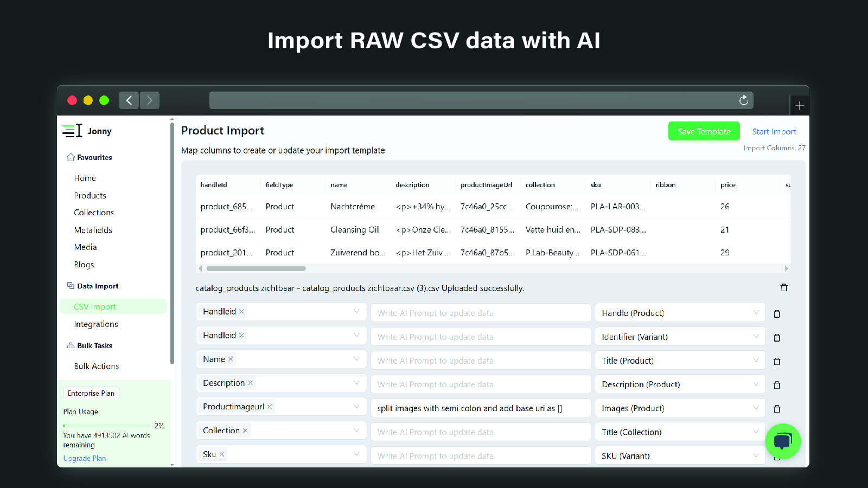
Task: Go to Metafields in the sidebar
Action: click(93, 230)
